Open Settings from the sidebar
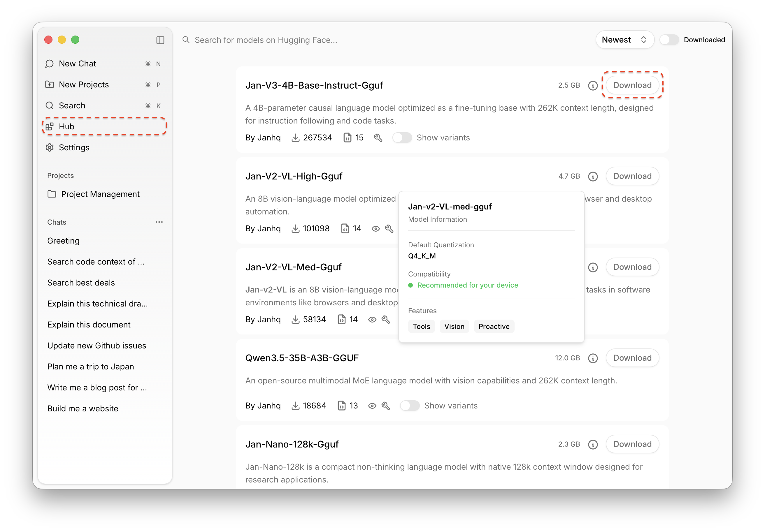The image size is (765, 532). [74, 147]
